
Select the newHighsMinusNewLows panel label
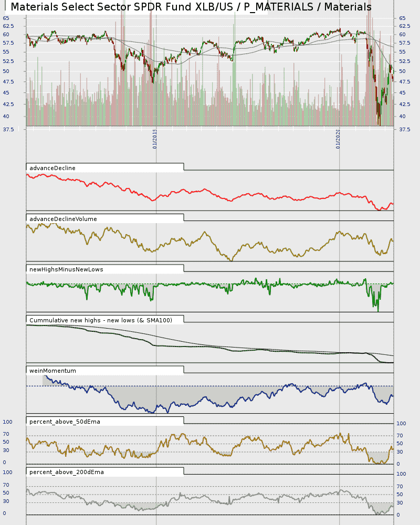tap(66, 269)
